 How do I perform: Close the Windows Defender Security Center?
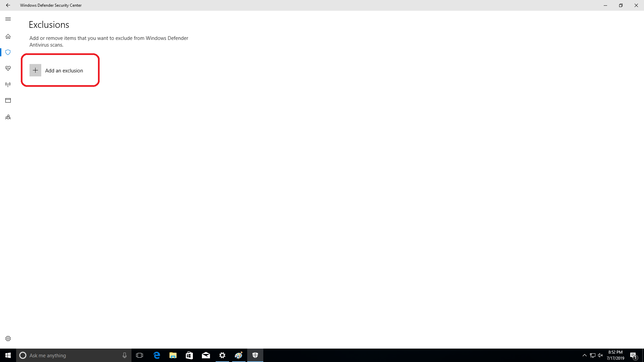pyautogui.click(x=636, y=5)
